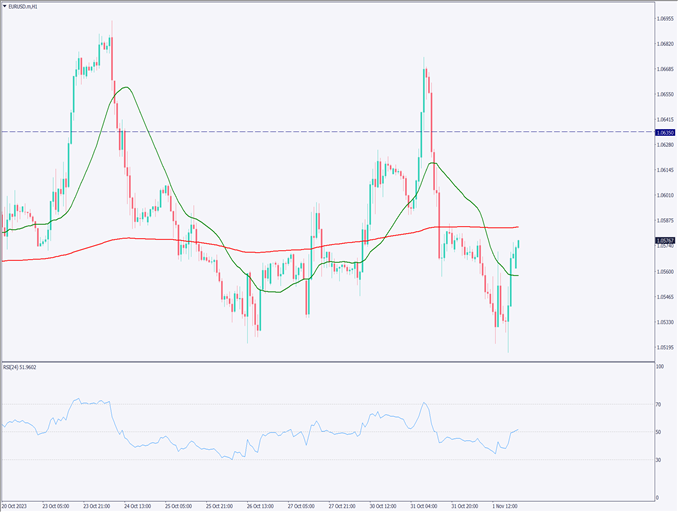Click the 1.06955 price on the scale
The height and width of the screenshot is (512, 678).
664,19
